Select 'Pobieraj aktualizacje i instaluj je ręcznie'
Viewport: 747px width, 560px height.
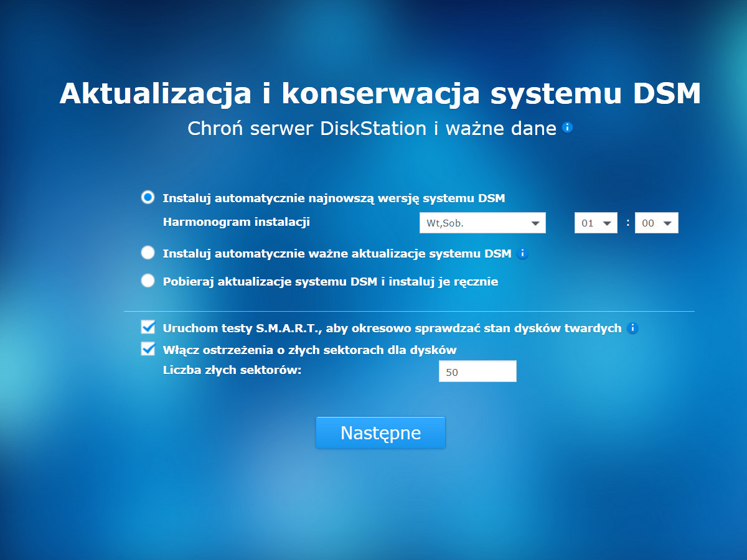coord(148,281)
